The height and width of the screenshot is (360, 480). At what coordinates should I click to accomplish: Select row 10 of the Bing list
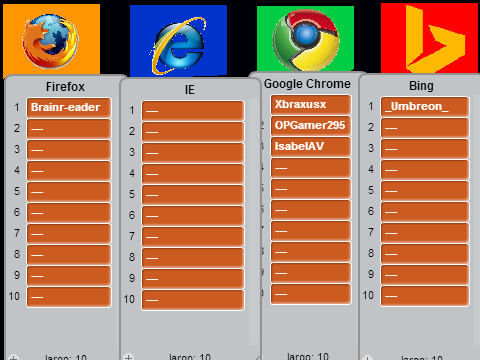coord(425,296)
